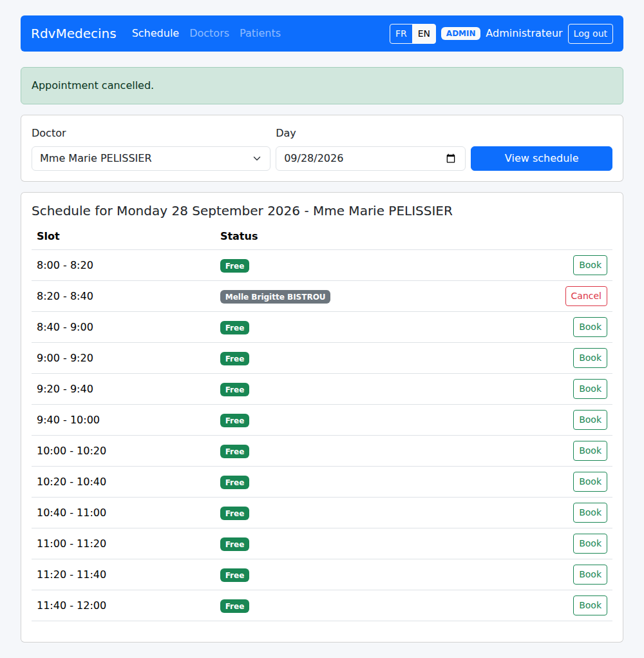The height and width of the screenshot is (658, 644).
Task: Cancel the Melle Brigitte BISTROU appointment
Action: (x=586, y=296)
